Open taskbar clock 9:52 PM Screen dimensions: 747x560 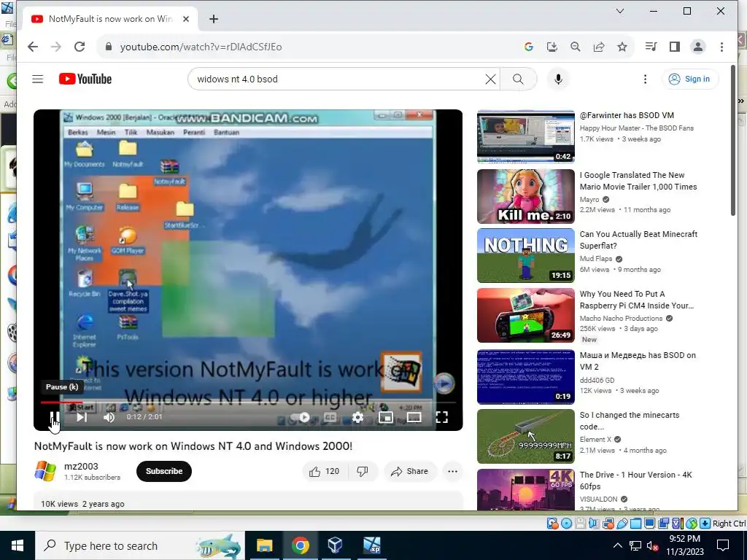(684, 545)
